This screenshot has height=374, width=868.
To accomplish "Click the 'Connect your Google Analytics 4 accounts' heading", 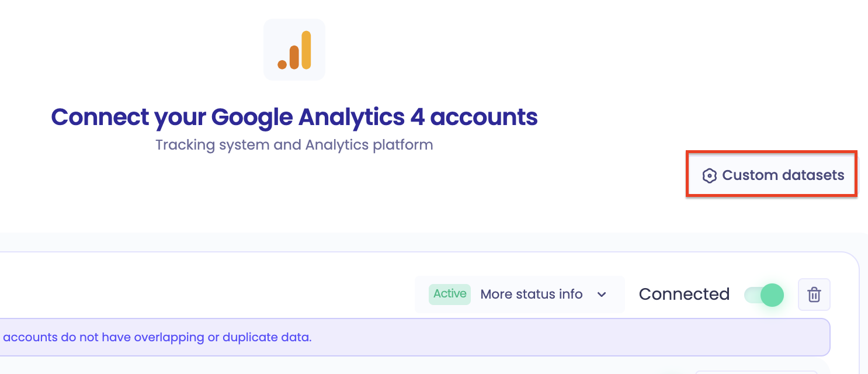I will [x=294, y=117].
